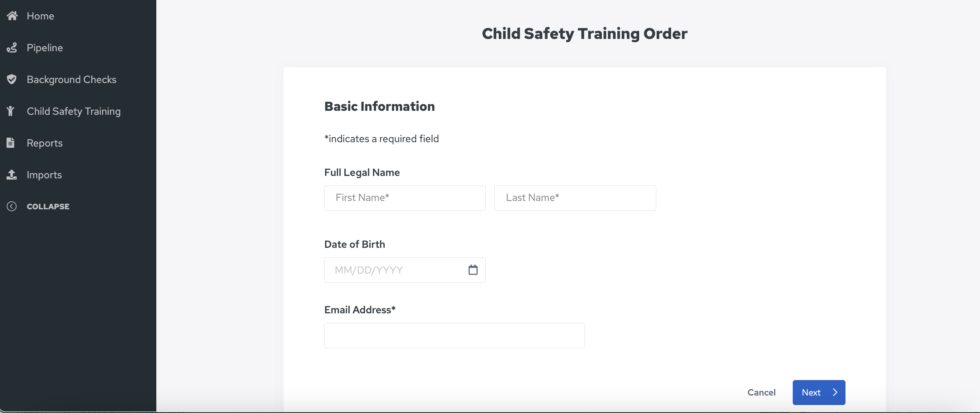Navigate to Reports
This screenshot has width=980, height=413.
45,143
